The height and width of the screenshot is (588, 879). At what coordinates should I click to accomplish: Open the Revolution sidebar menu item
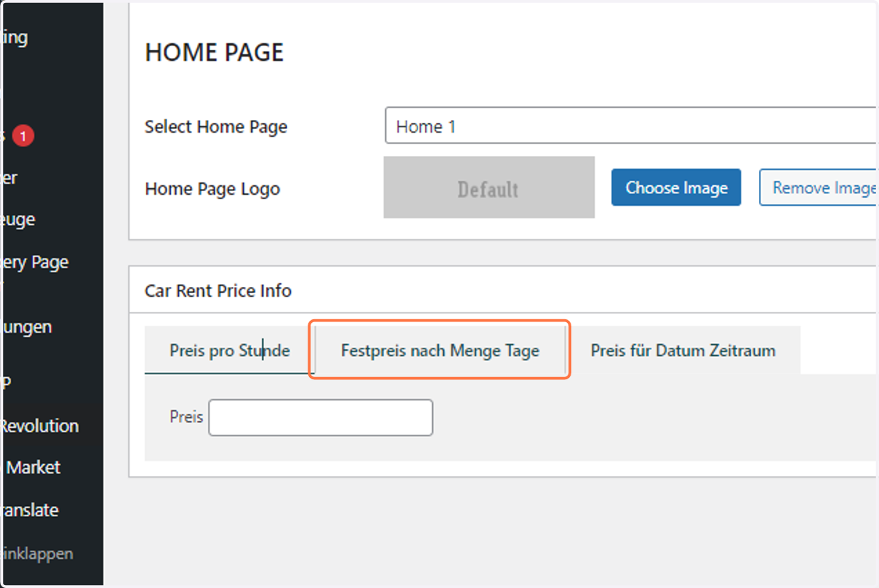(40, 425)
